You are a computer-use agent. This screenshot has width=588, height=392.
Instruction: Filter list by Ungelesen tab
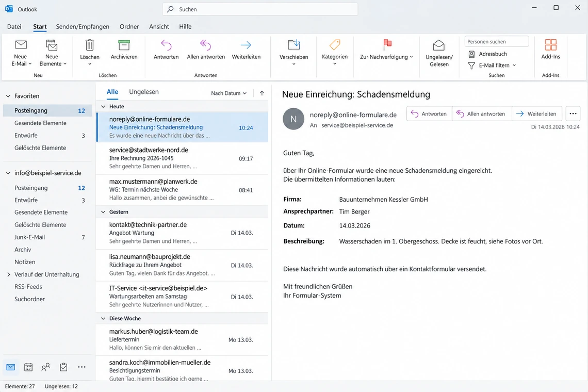144,92
